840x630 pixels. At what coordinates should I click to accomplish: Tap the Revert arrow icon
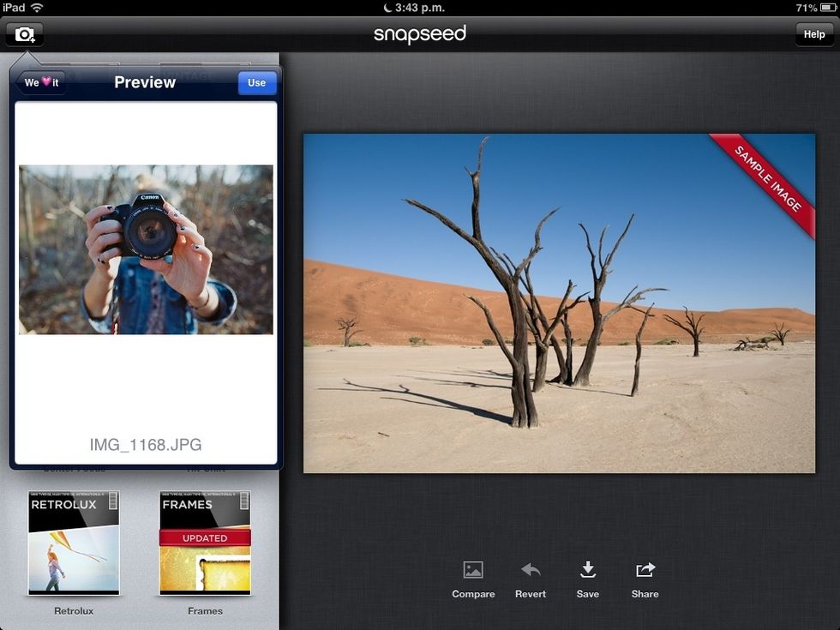click(x=531, y=570)
